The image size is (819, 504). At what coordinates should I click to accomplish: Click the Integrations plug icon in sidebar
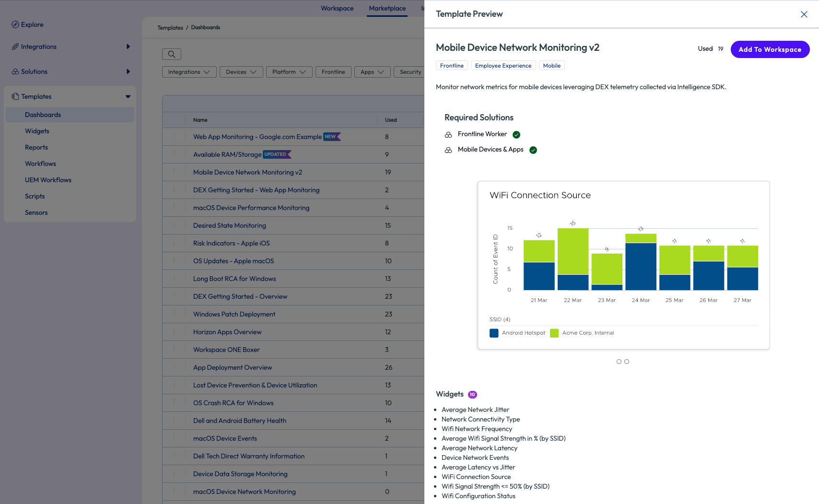click(15, 47)
